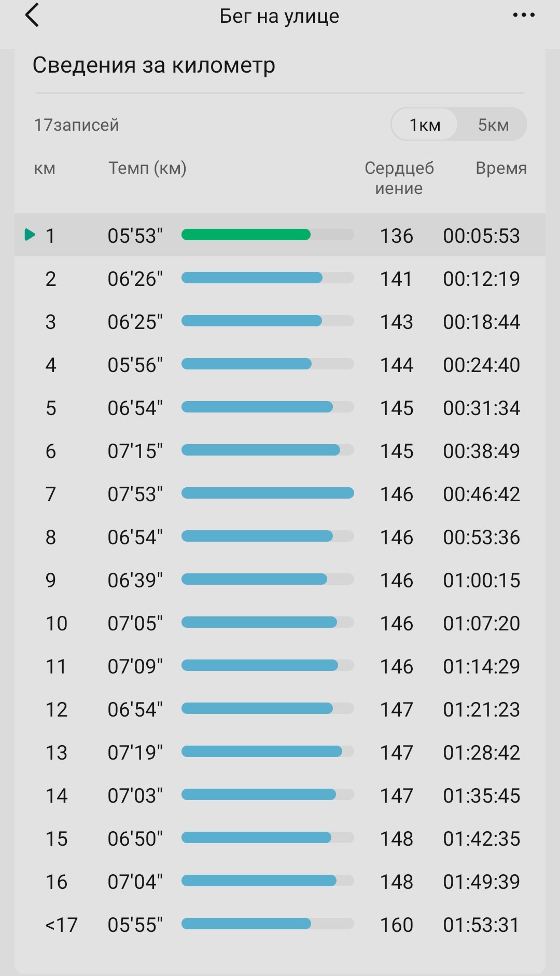This screenshot has height=976, width=560.
Task: Click the км column header
Action: pos(45,169)
